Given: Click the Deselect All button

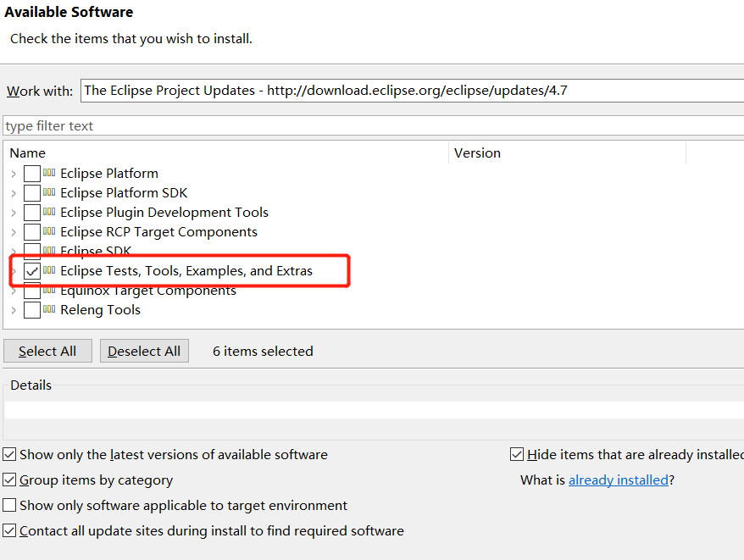Looking at the screenshot, I should pos(144,351).
